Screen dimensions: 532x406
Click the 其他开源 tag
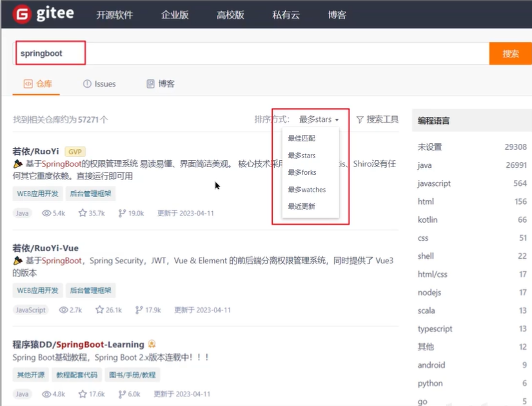[31, 375]
